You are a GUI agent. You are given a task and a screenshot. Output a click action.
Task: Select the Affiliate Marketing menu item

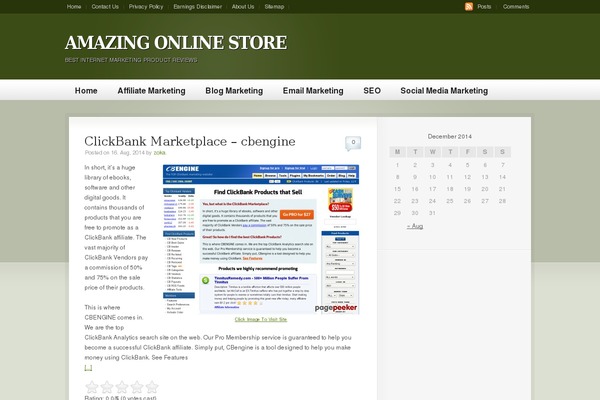[x=152, y=91]
